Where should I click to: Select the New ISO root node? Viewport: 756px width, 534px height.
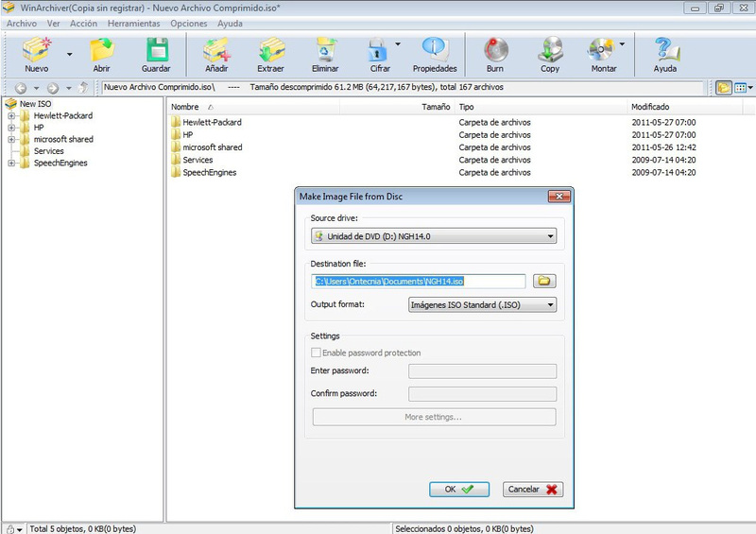[35, 104]
